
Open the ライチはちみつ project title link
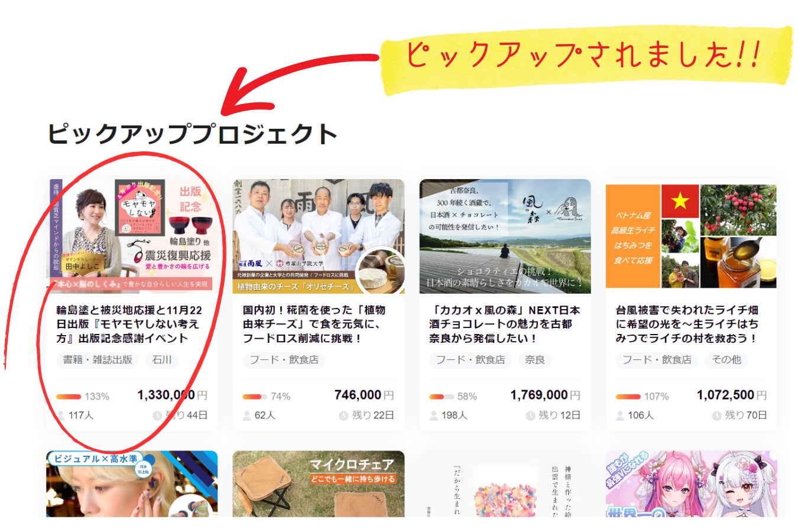pos(687,324)
